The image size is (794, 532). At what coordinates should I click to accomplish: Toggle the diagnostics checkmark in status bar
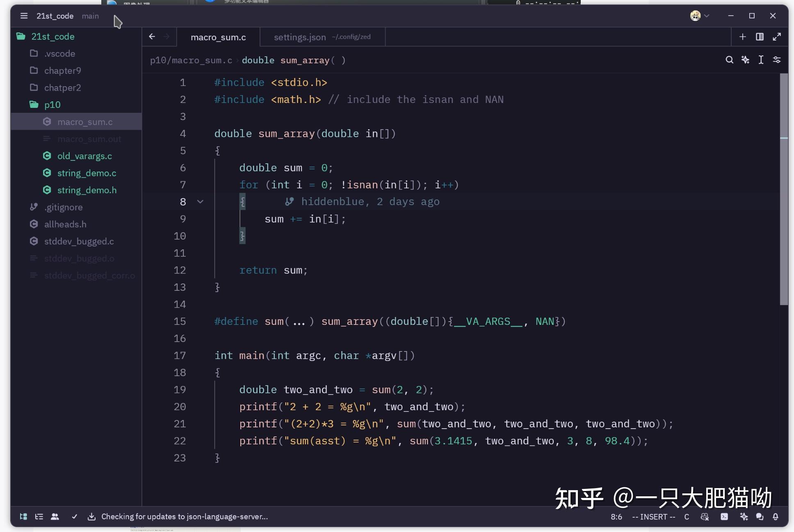[75, 517]
